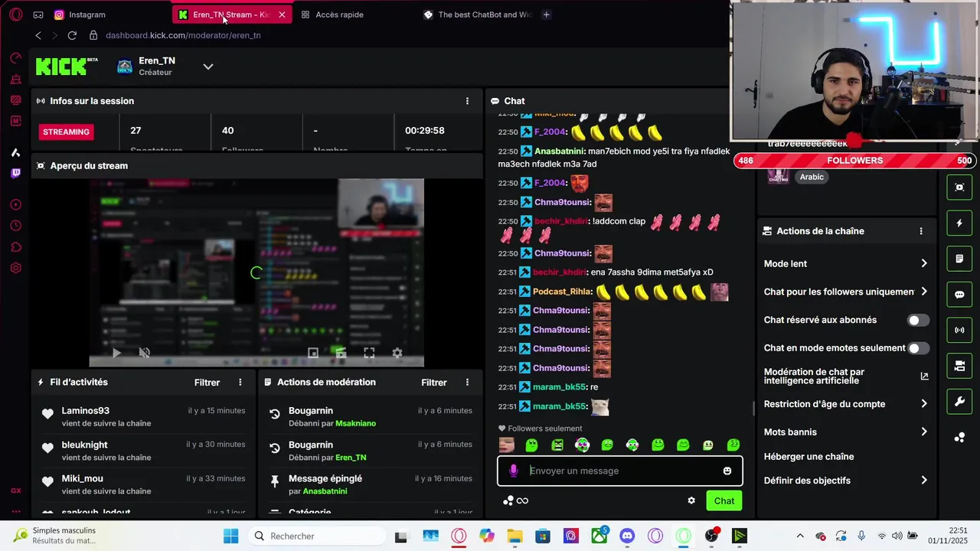This screenshot has width=980, height=551.
Task: Expand the Mode lent option
Action: pyautogui.click(x=846, y=263)
